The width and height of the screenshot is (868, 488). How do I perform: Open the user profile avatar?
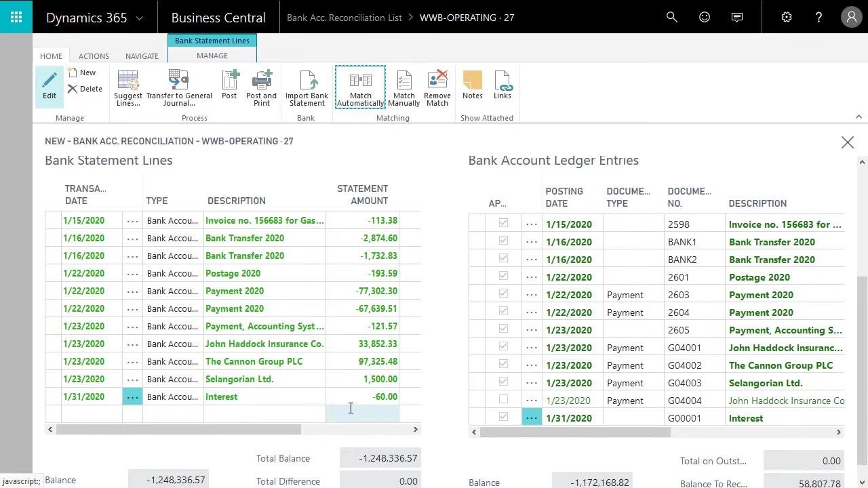pos(851,17)
